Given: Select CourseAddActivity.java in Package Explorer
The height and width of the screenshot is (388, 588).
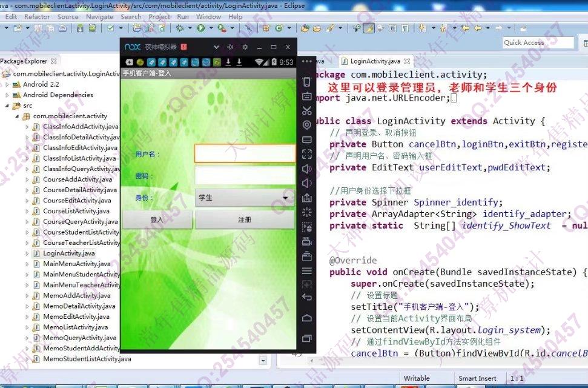Looking at the screenshot, I should click(78, 179).
